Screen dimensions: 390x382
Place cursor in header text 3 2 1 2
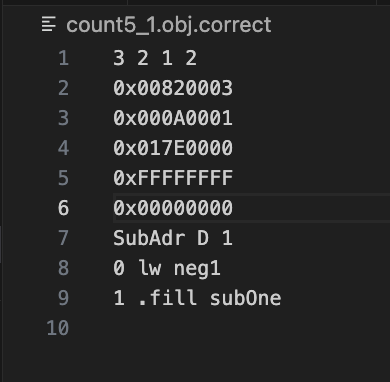[x=155, y=58]
